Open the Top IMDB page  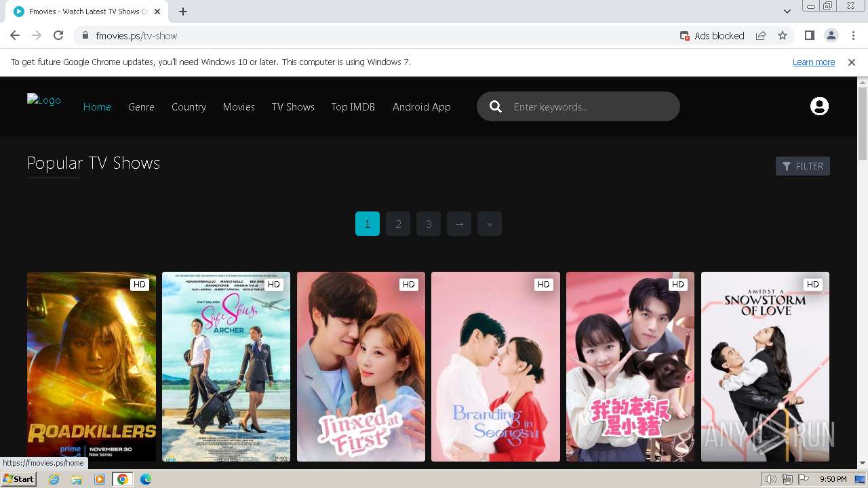click(353, 107)
